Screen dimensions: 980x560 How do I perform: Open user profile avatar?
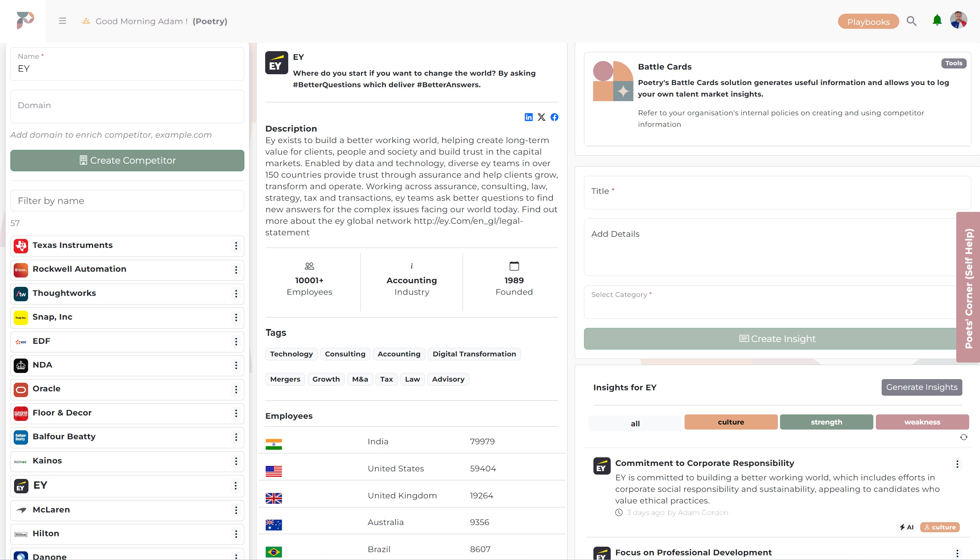coord(958,20)
